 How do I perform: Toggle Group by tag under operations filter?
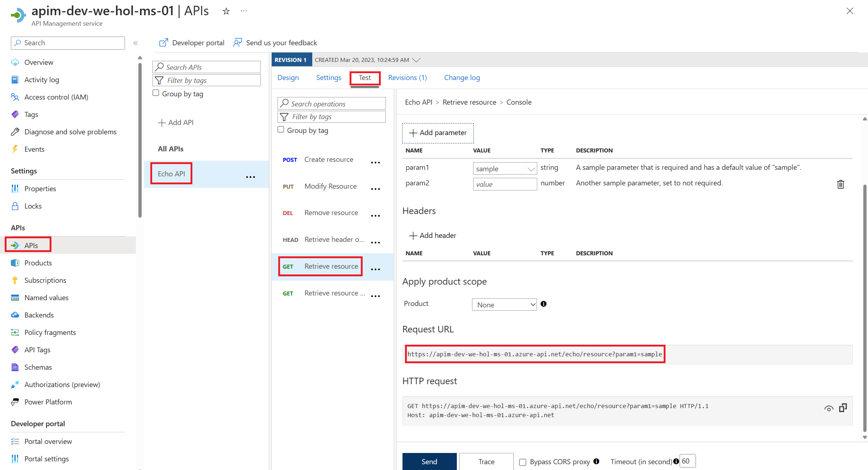281,130
